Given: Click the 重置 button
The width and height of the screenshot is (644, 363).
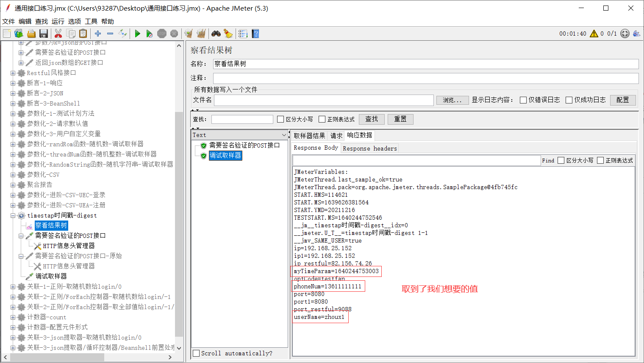Looking at the screenshot, I should [400, 119].
